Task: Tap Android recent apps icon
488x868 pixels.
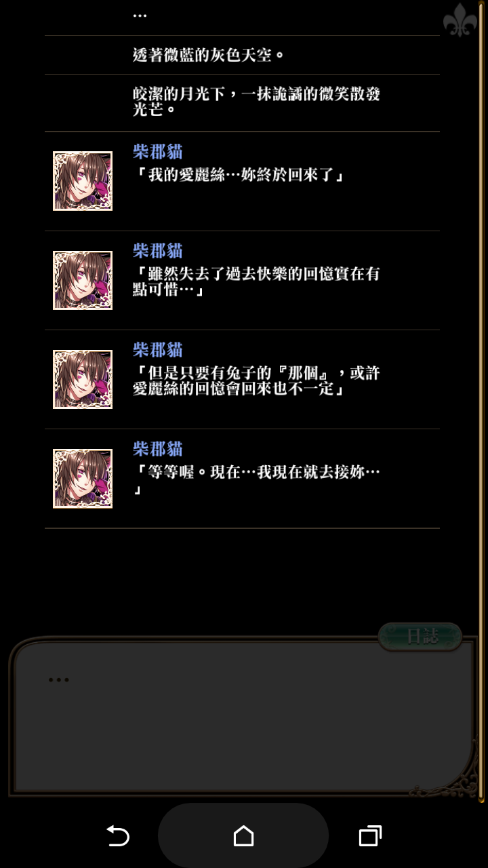Action: pos(369,835)
